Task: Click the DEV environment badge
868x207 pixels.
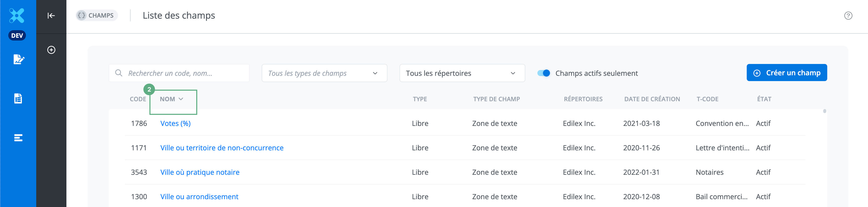Action: tap(17, 36)
